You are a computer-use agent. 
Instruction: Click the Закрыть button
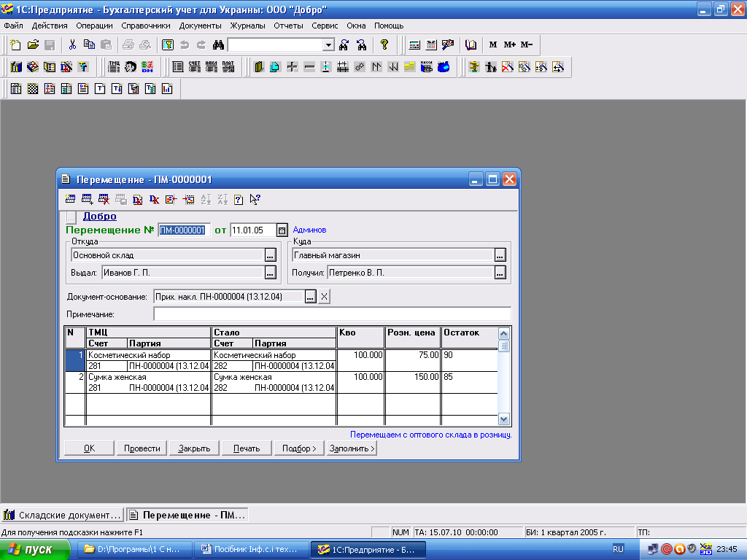pos(194,448)
